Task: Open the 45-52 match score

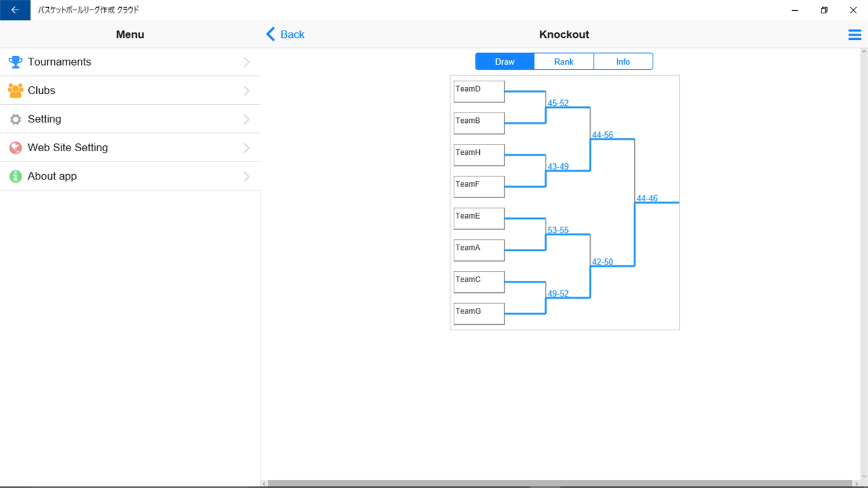Action: coord(558,103)
